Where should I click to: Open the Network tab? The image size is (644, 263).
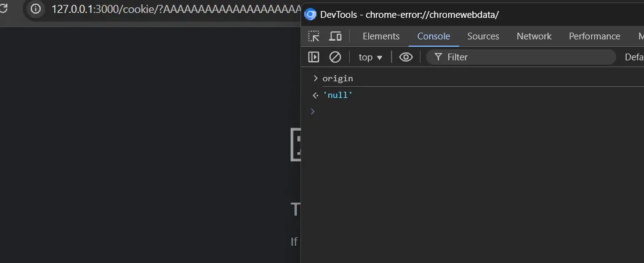[534, 36]
